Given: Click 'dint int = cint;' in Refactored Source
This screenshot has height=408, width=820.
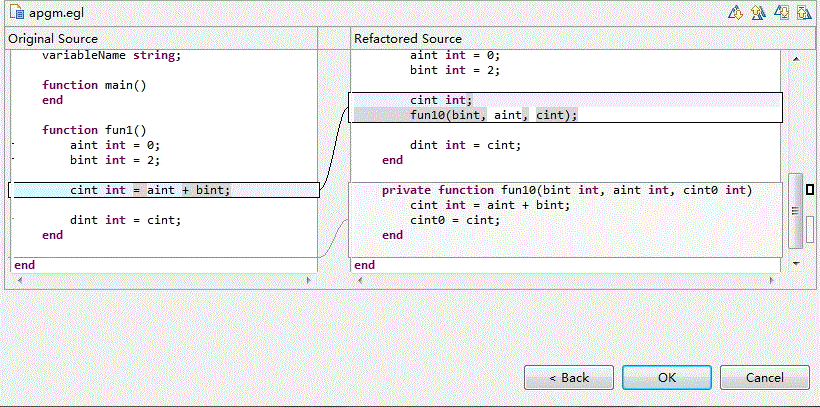Looking at the screenshot, I should click(x=465, y=145).
